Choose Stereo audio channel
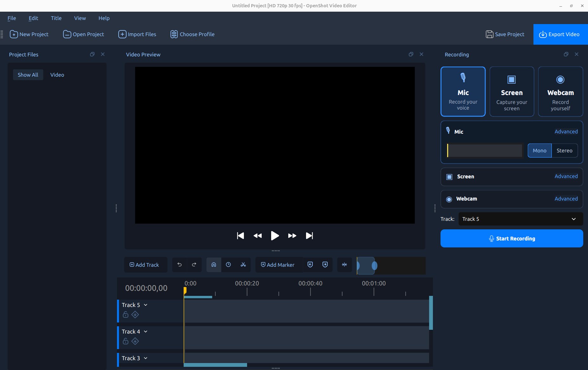The image size is (588, 370). coord(565,150)
